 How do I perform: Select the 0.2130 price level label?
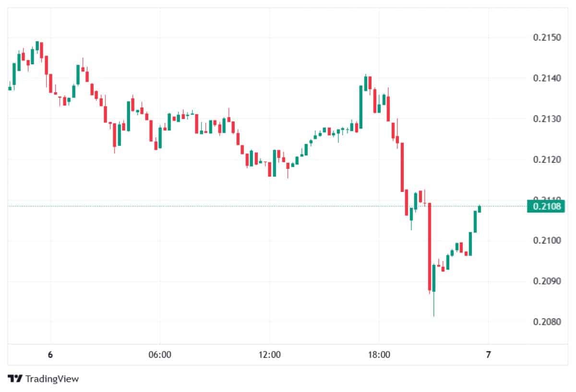[x=545, y=119]
